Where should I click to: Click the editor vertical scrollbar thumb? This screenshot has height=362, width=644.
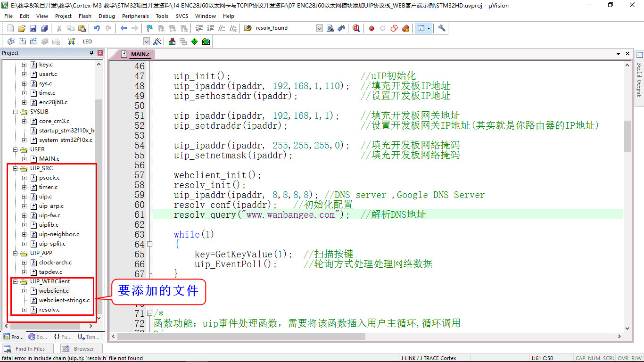tap(627, 136)
